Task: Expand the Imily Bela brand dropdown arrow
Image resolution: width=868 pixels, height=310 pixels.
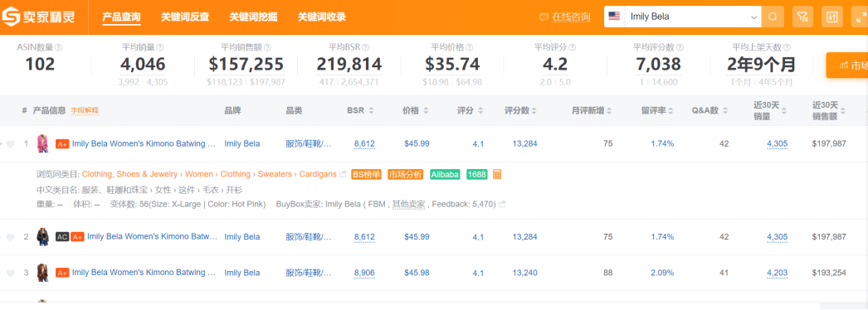Action: tap(753, 17)
